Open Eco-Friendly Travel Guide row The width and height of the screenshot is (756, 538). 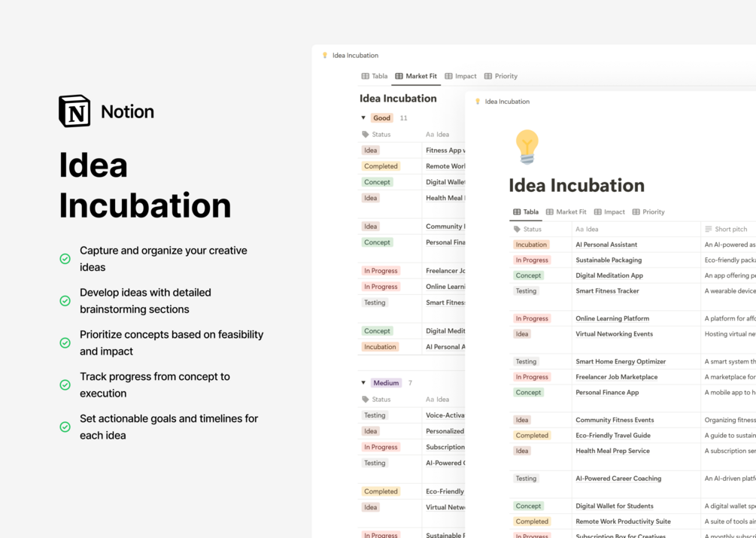pos(613,435)
